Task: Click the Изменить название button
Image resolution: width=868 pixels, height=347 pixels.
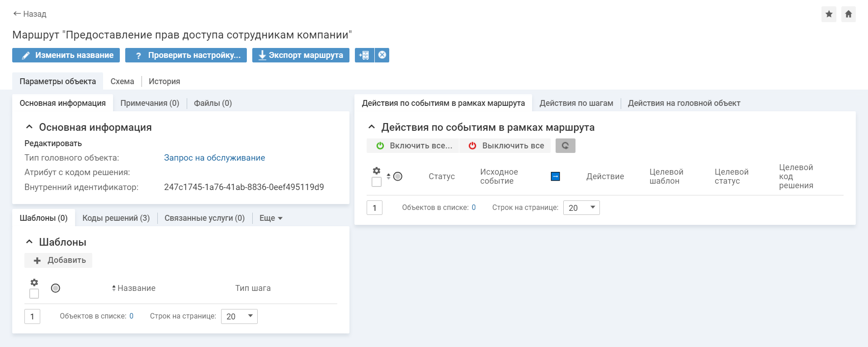Action: [66, 55]
